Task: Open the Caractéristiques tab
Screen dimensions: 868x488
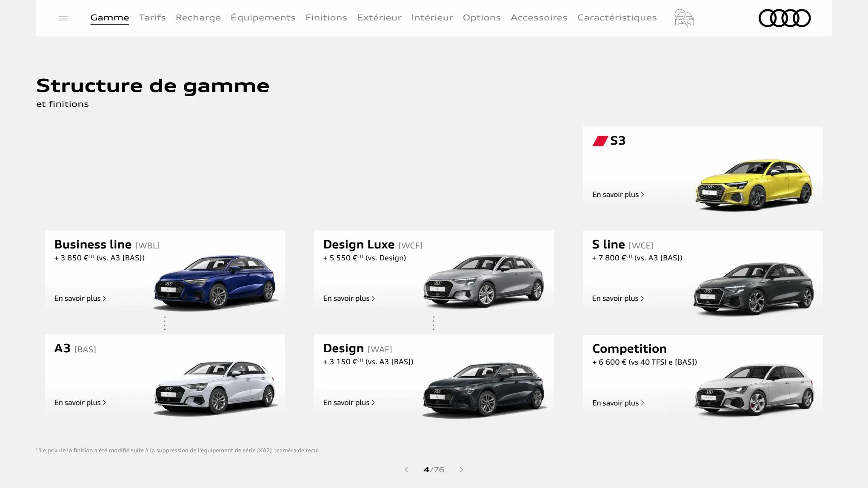Action: point(617,17)
